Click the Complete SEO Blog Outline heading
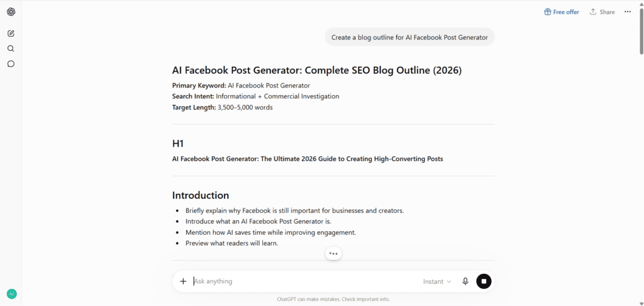The image size is (644, 306). (317, 71)
